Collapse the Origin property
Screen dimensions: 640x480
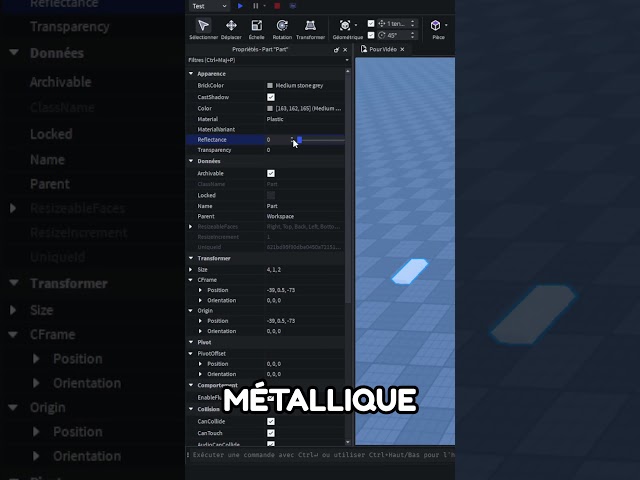(x=191, y=311)
